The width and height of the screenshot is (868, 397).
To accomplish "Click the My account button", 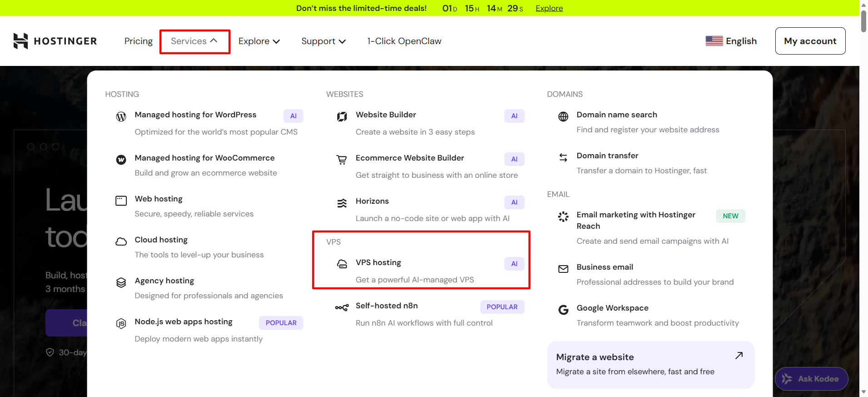I will point(810,41).
